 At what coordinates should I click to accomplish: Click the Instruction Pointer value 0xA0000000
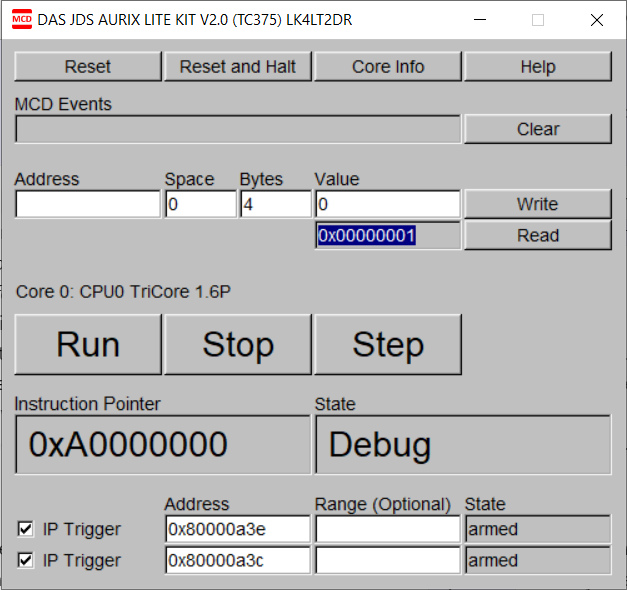click(163, 444)
